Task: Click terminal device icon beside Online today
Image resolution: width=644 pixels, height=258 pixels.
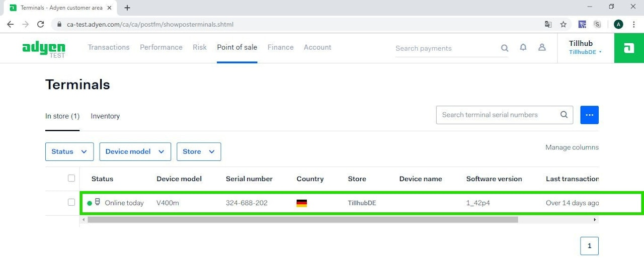Action: pos(98,202)
